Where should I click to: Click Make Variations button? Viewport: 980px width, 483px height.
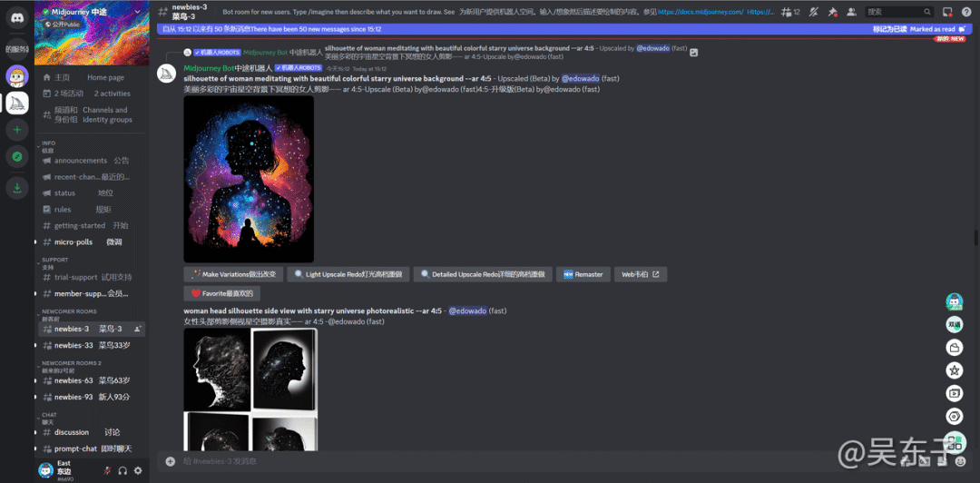[x=234, y=274]
